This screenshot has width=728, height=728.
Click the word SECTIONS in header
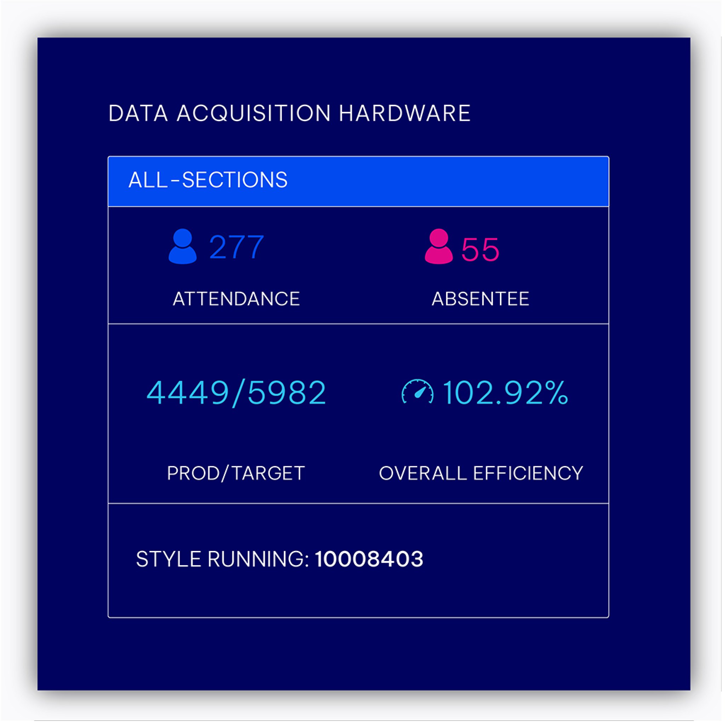(235, 180)
